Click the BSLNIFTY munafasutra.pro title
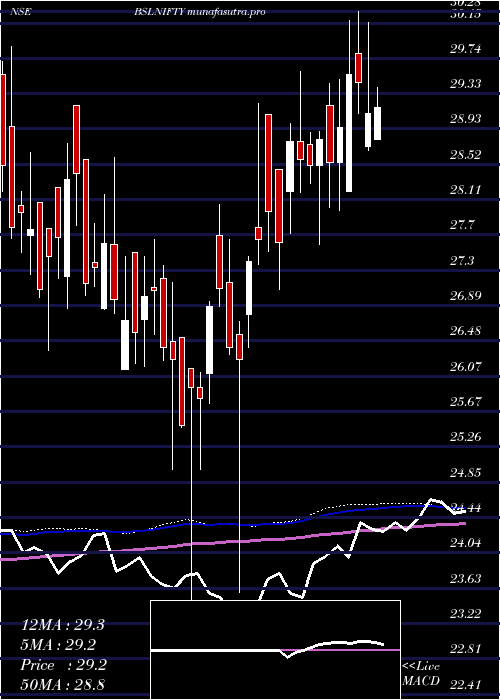Viewport: 500px width, 700px height. tap(200, 12)
